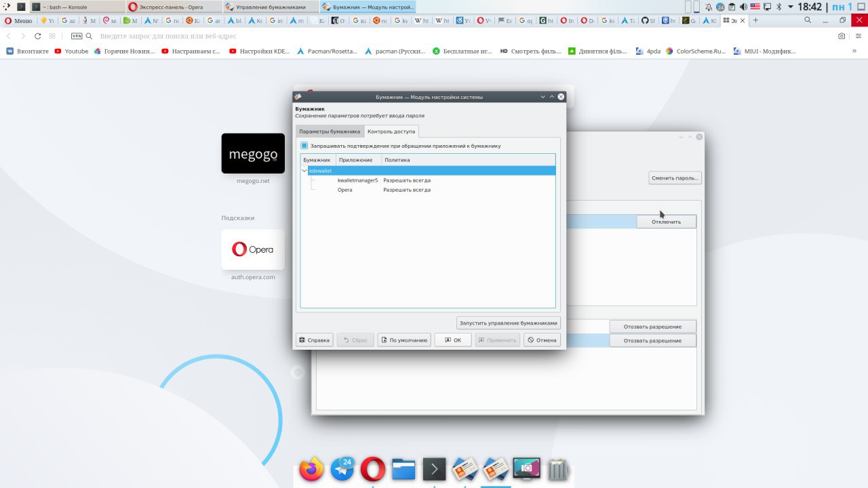Select the Opera row in the access list
868x488 pixels.
tap(344, 190)
